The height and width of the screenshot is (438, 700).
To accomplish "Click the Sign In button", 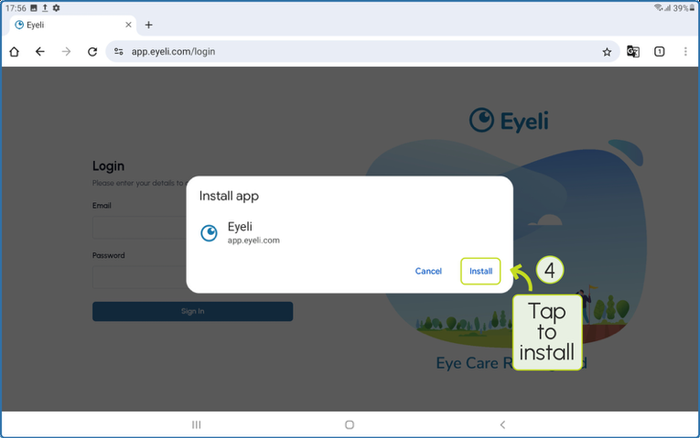I will coord(192,311).
